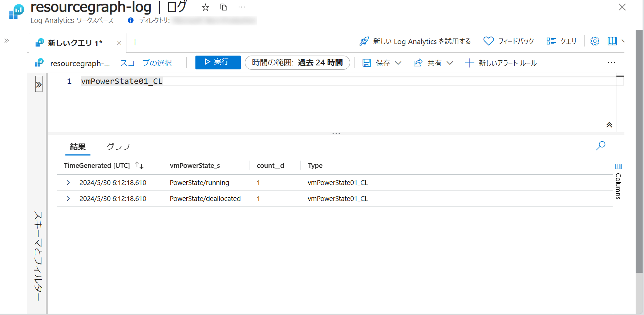This screenshot has height=315, width=644.
Task: Expand the PowerState/deallocated result row
Action: 68,199
